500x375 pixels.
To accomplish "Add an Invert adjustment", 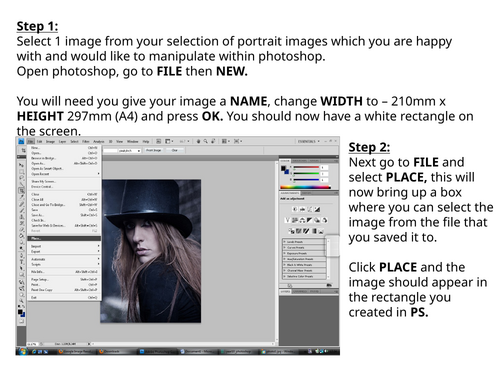I will point(291,231).
